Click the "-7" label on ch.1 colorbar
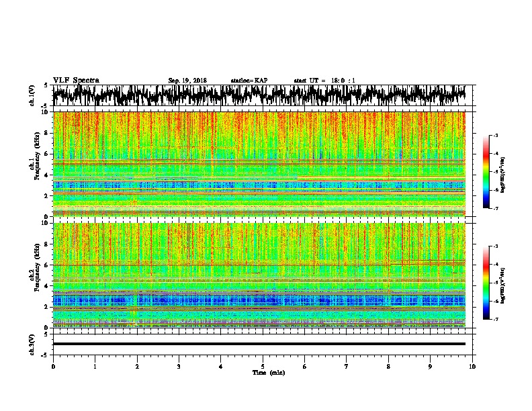 tap(496, 208)
